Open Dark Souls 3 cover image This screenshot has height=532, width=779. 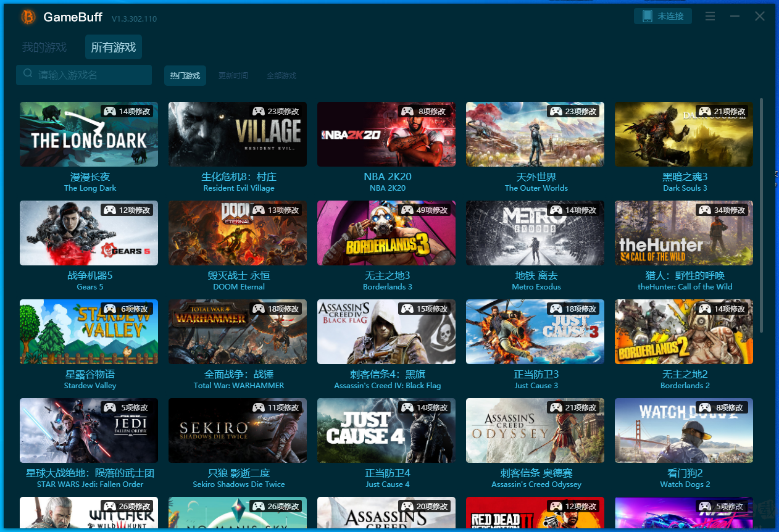(x=684, y=134)
